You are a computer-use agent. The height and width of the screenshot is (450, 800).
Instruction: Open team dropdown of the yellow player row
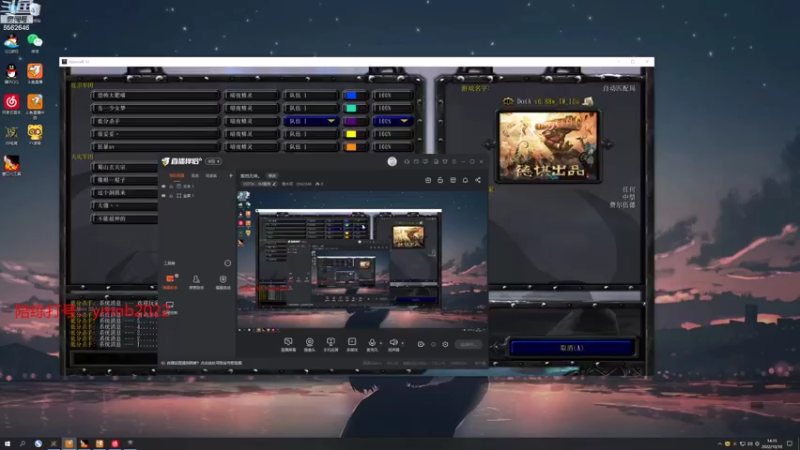click(x=311, y=134)
